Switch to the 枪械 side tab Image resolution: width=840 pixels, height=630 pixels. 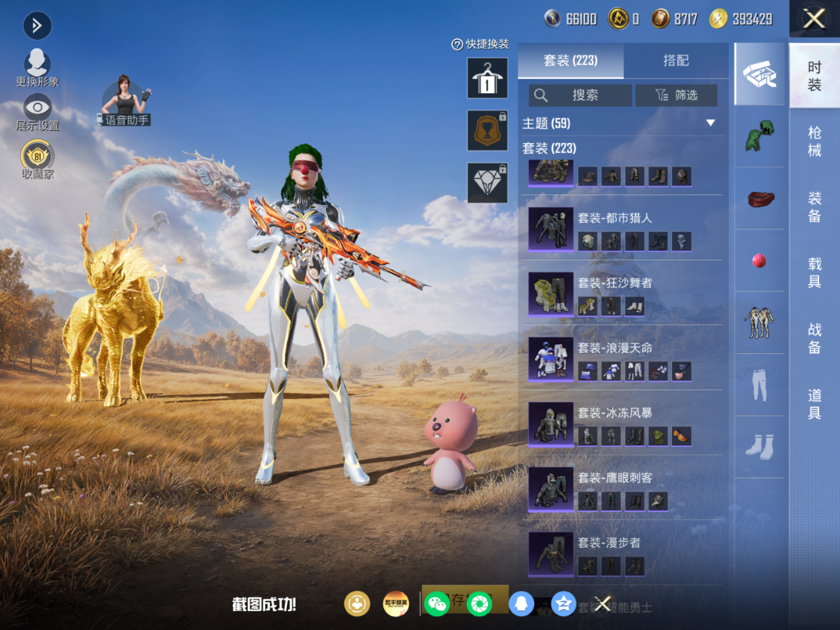(815, 141)
